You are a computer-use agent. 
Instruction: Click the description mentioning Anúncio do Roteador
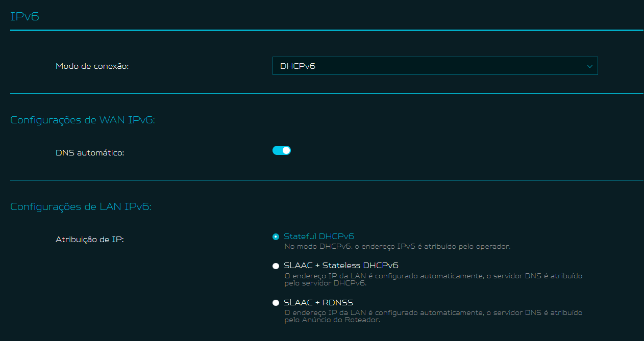pos(433,317)
